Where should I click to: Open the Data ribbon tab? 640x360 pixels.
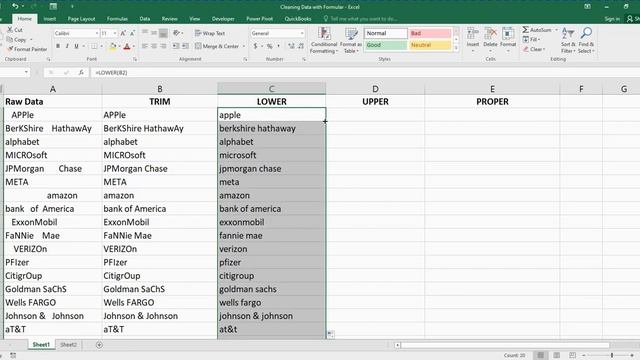click(144, 19)
